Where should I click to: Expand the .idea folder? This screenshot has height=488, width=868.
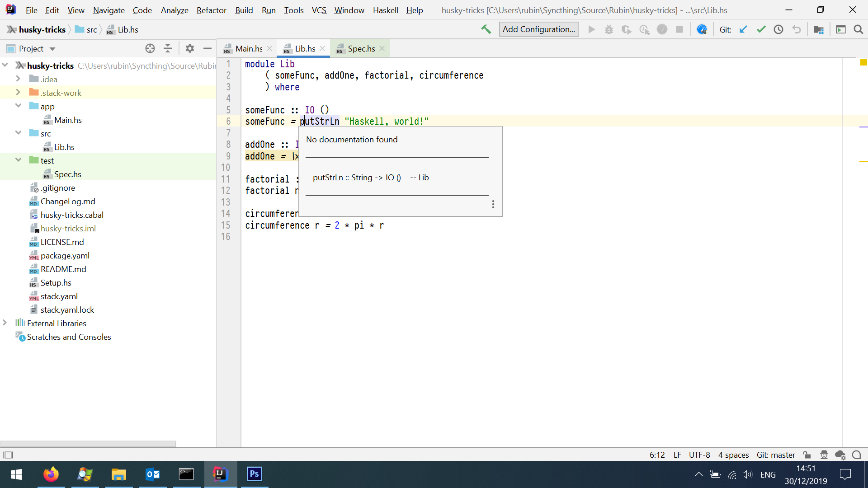(18, 79)
